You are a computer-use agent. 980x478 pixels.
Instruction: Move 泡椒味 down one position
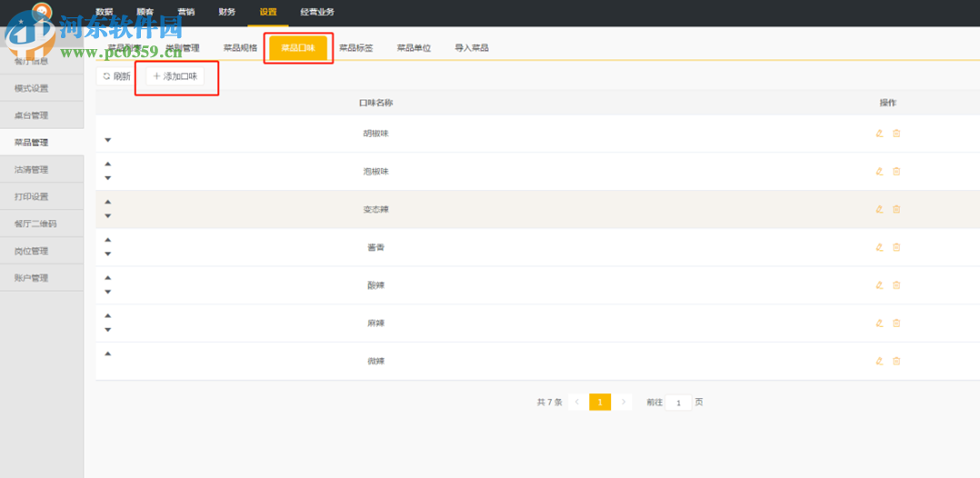pos(107,178)
